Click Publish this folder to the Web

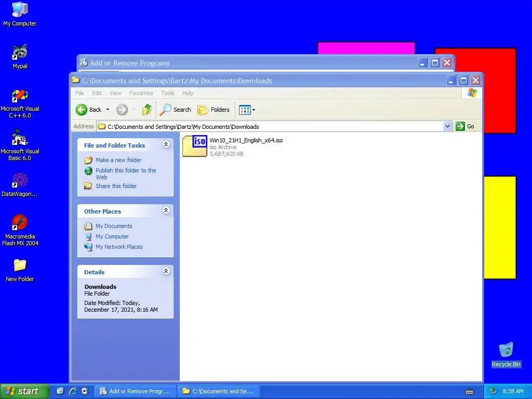[x=126, y=174]
